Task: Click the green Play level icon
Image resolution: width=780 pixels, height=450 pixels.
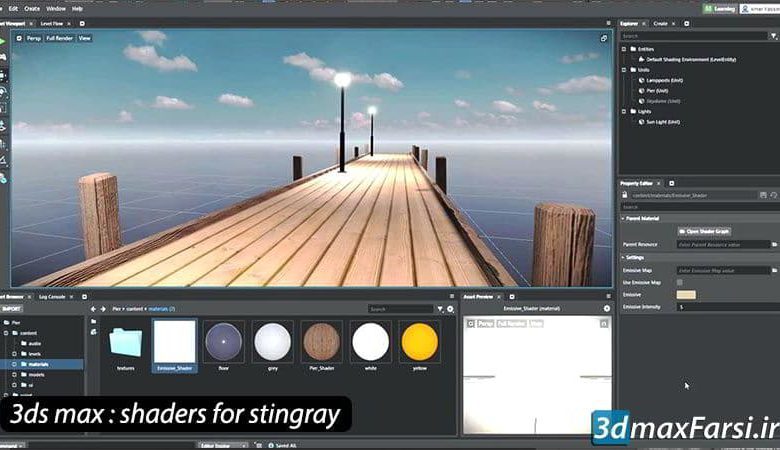Action: coord(2,42)
